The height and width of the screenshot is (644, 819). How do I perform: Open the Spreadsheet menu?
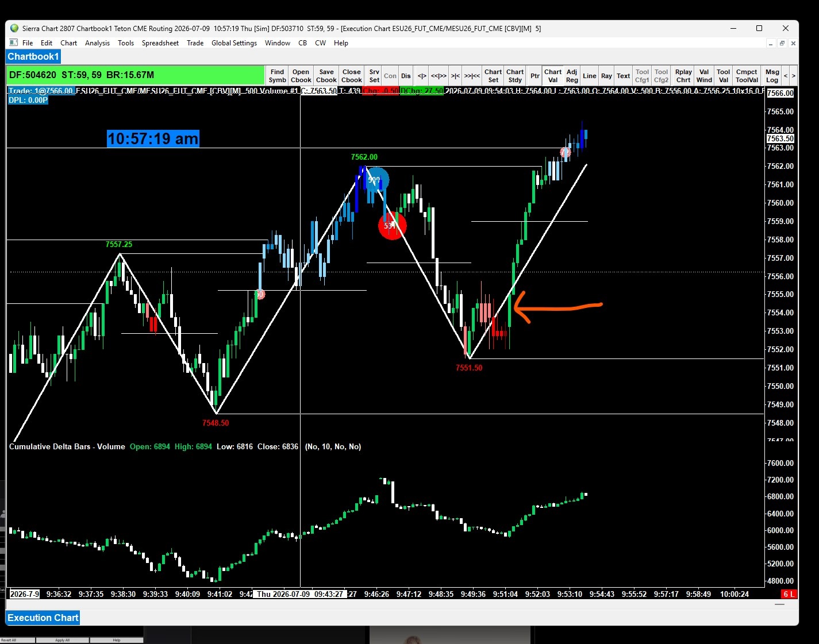pos(160,43)
